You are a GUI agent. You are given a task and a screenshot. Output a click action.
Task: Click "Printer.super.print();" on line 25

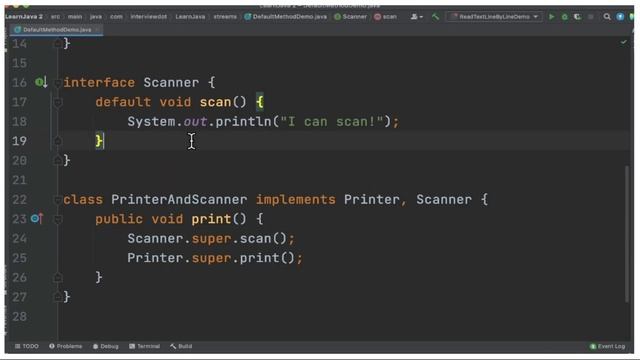coord(215,258)
